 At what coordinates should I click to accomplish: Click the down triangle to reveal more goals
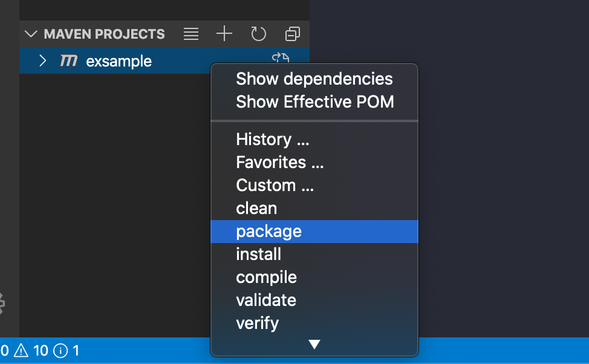pos(314,344)
